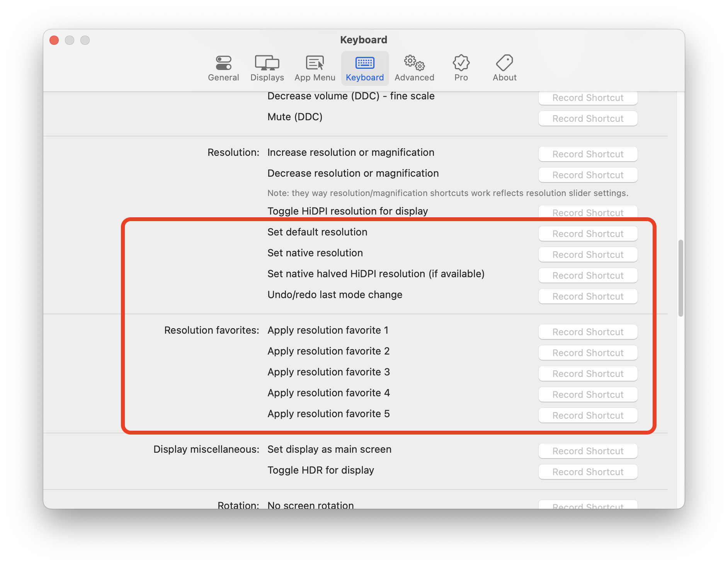Image resolution: width=728 pixels, height=566 pixels.
Task: Record shortcut for Apply resolution favorite 3
Action: [588, 373]
